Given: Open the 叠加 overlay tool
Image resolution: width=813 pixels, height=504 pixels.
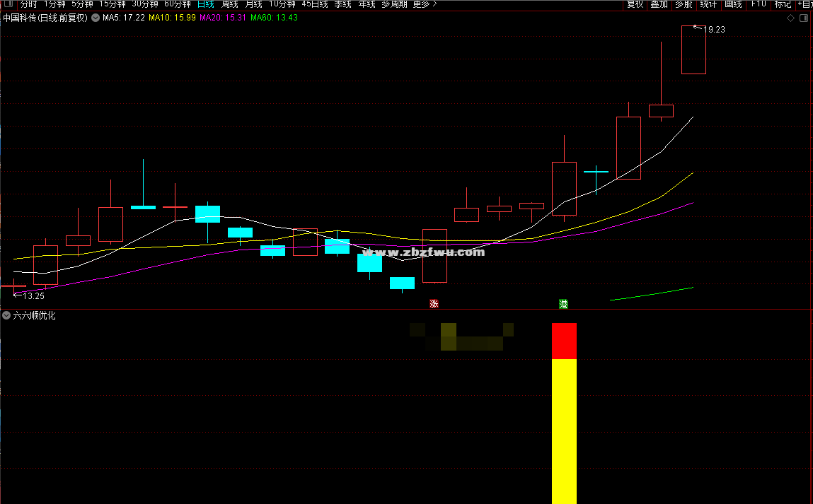Looking at the screenshot, I should click(x=659, y=4).
